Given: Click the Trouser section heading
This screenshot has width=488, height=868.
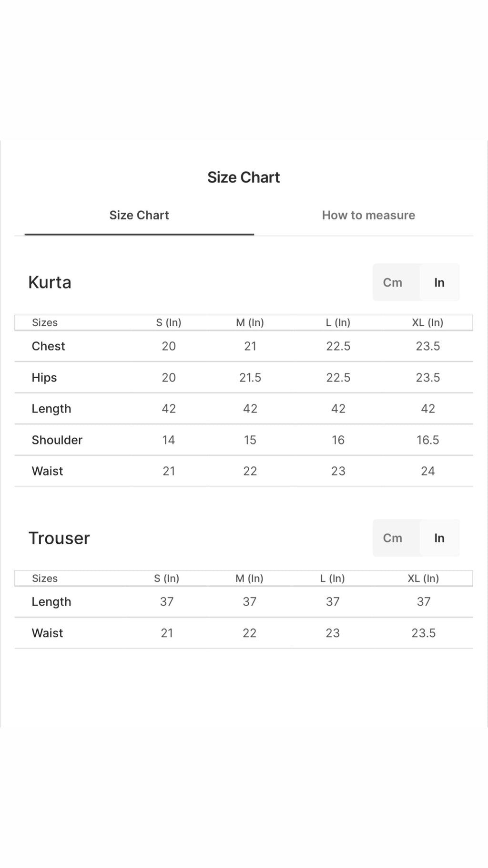Looking at the screenshot, I should 59,538.
